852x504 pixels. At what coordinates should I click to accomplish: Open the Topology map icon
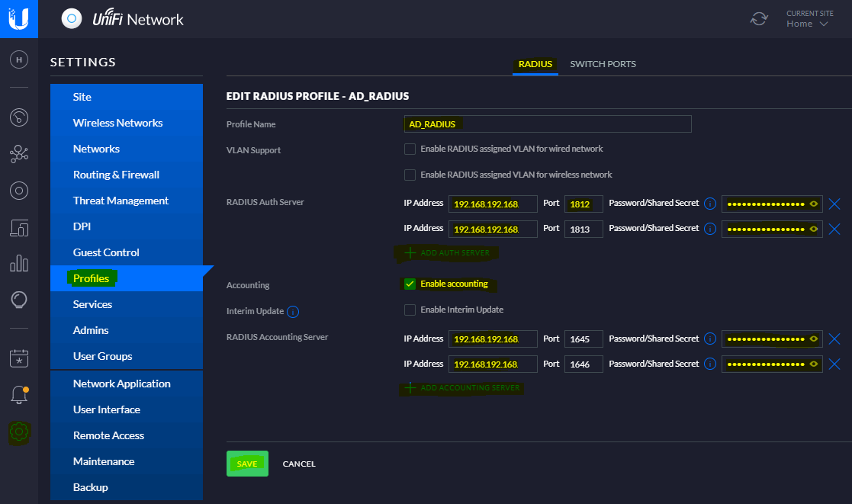coord(19,155)
